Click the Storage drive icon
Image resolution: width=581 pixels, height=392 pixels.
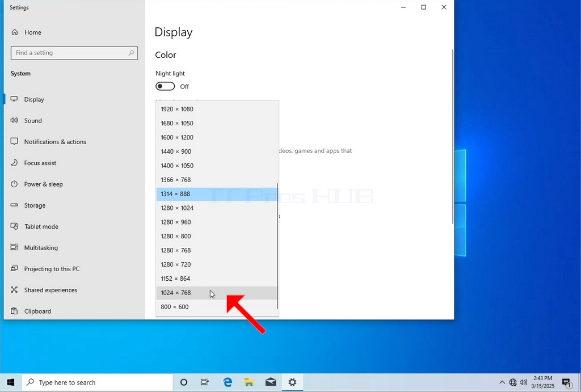[x=14, y=205]
